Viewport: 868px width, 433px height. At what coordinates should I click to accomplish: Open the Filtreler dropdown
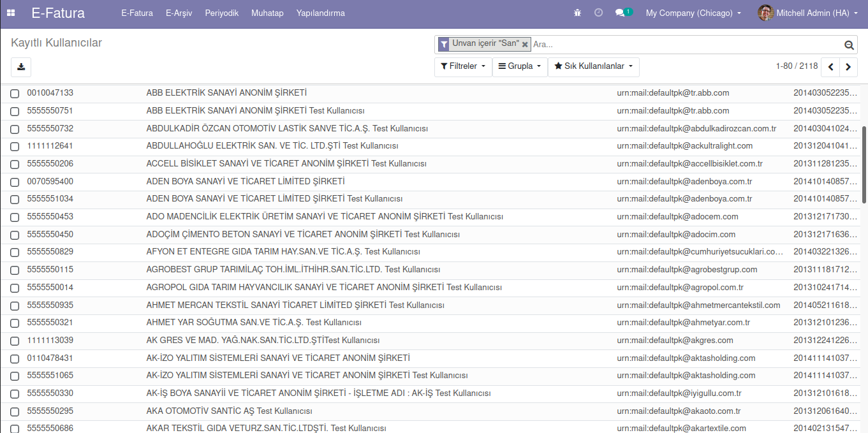click(x=463, y=67)
